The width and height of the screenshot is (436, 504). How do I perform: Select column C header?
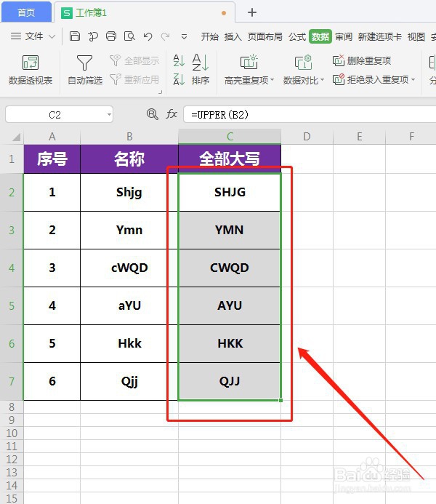(230, 137)
